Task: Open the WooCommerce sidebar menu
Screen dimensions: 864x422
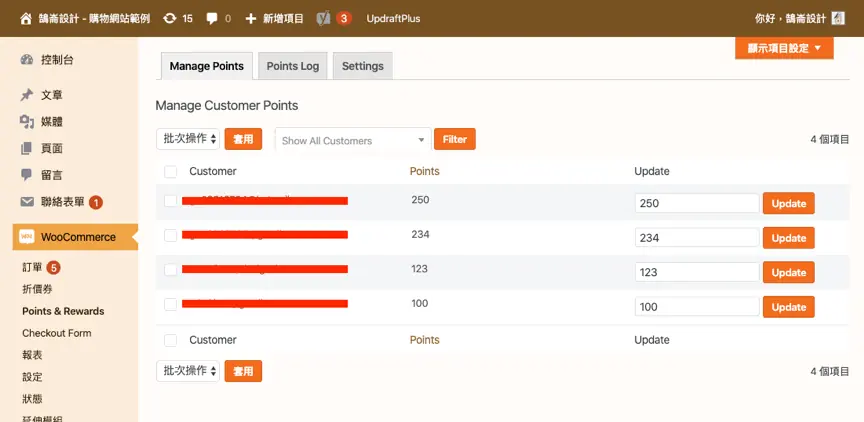Action: tap(75, 237)
